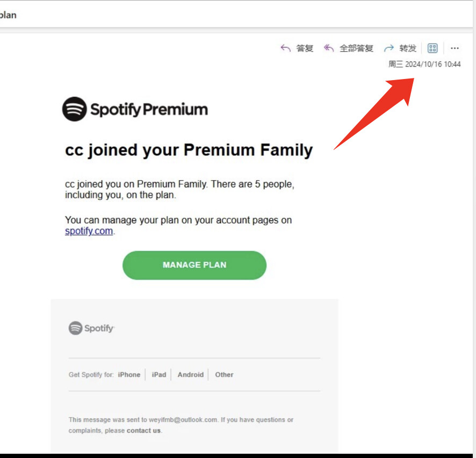This screenshot has width=476, height=458.
Task: Open the Android download link
Action: coord(191,375)
